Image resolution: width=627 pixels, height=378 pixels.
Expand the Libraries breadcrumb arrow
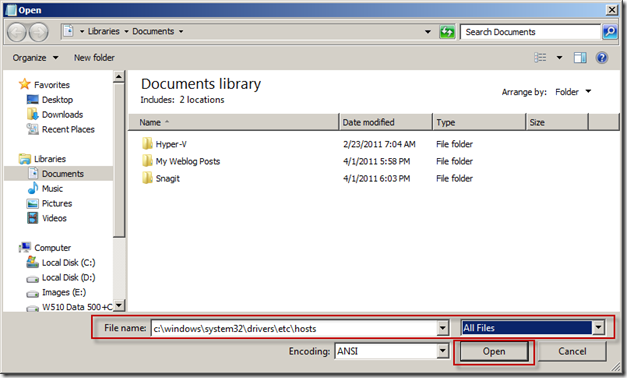point(126,31)
